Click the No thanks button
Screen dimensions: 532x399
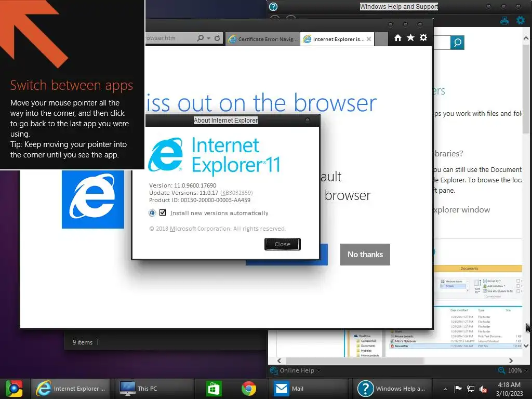pos(365,255)
